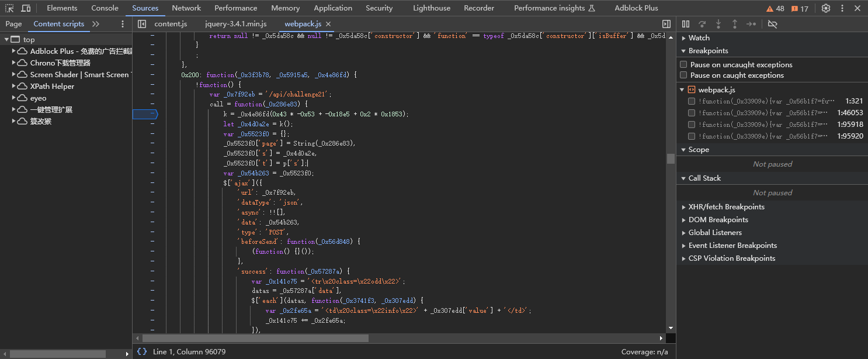Step over next function call
The image size is (868, 359).
point(702,24)
